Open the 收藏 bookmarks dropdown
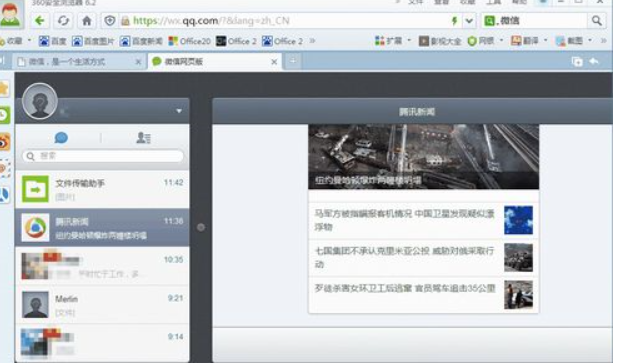 (15, 41)
